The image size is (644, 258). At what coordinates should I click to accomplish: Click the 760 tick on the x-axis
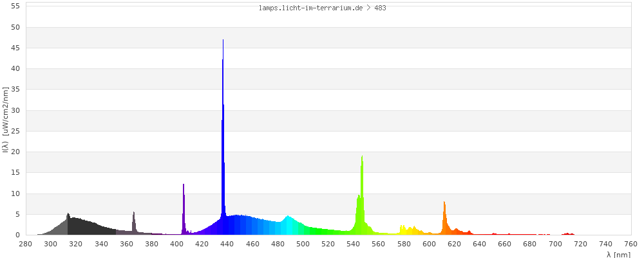[631, 244]
